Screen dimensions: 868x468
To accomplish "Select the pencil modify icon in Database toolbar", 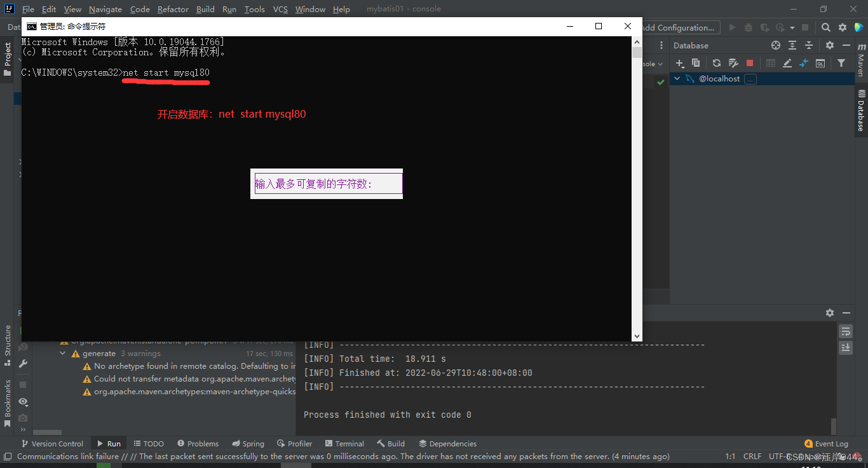I will (787, 63).
